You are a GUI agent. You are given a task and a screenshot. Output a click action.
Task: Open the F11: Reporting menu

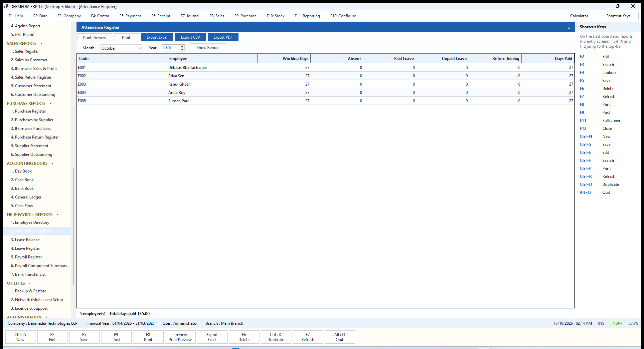[x=307, y=16]
